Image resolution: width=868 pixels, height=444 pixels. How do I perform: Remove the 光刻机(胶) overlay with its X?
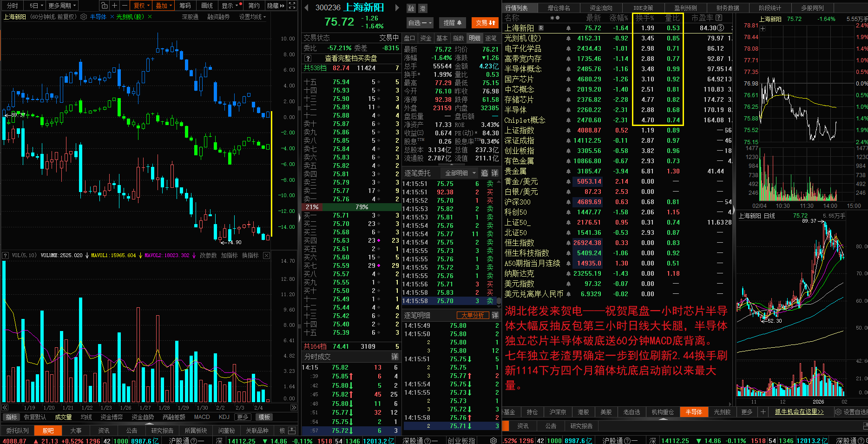point(149,17)
